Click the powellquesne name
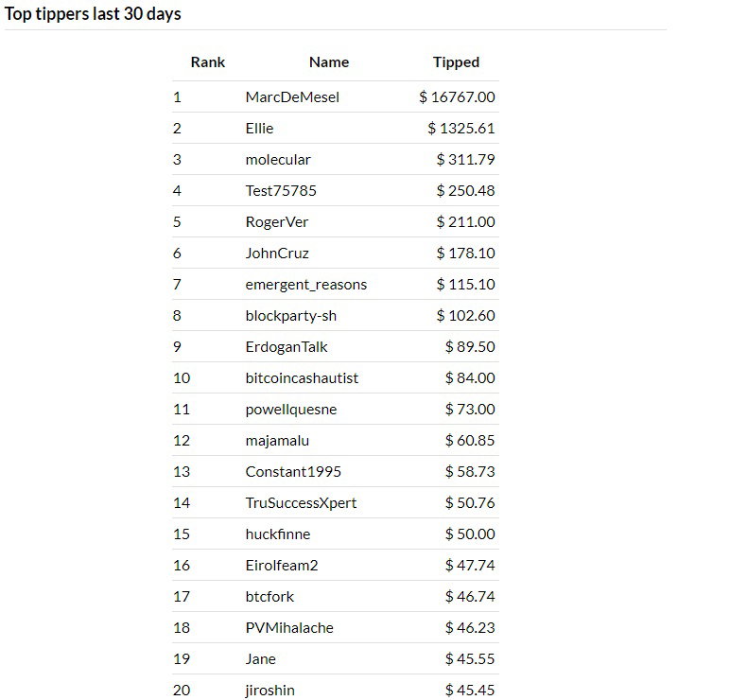 [290, 410]
